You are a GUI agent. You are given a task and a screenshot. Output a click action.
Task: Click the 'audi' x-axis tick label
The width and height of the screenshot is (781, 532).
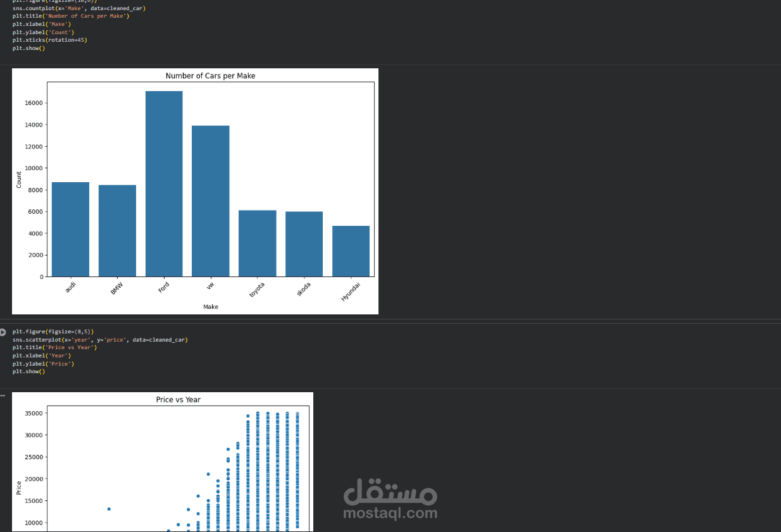72,287
